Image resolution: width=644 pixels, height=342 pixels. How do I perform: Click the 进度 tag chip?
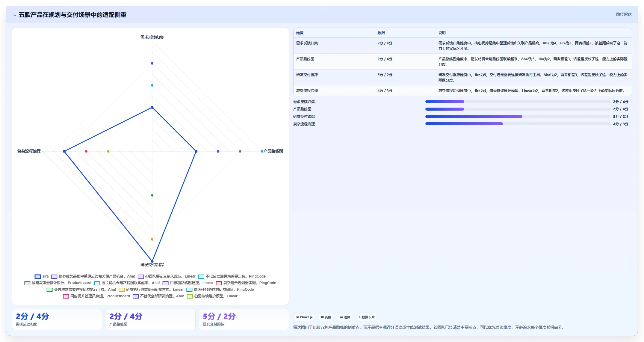tap(345, 317)
